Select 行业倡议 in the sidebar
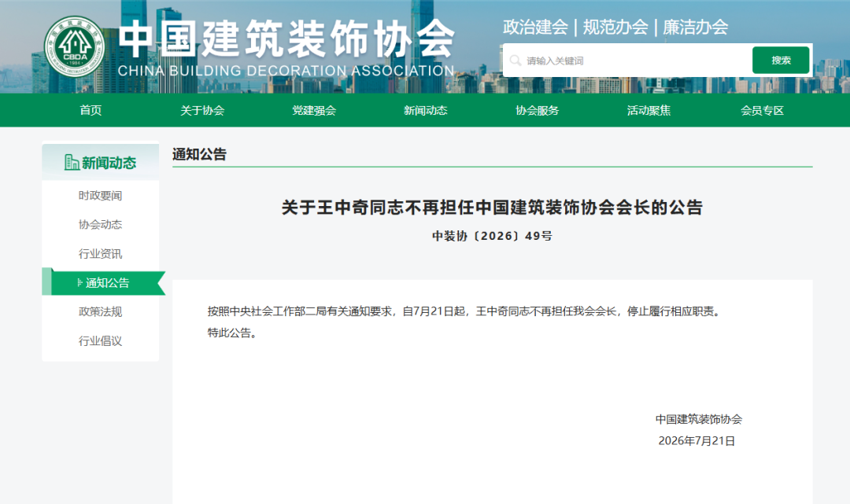This screenshot has height=504, width=850. click(100, 341)
